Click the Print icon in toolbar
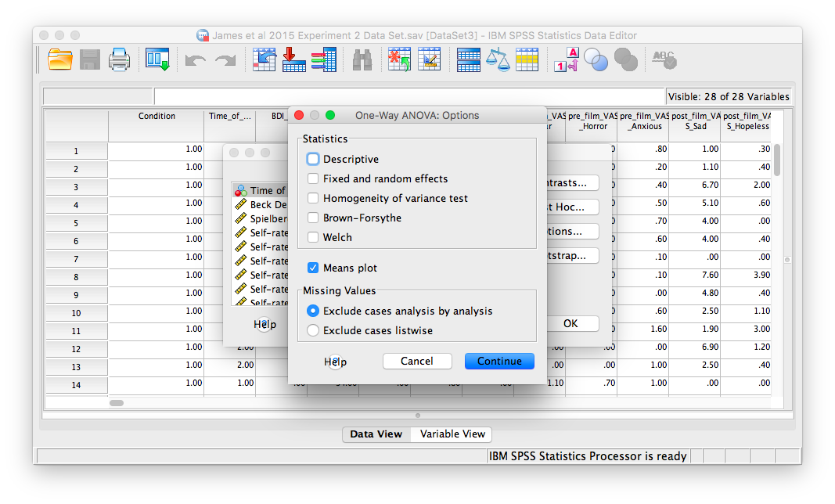Image resolution: width=835 pixels, height=504 pixels. pos(119,59)
